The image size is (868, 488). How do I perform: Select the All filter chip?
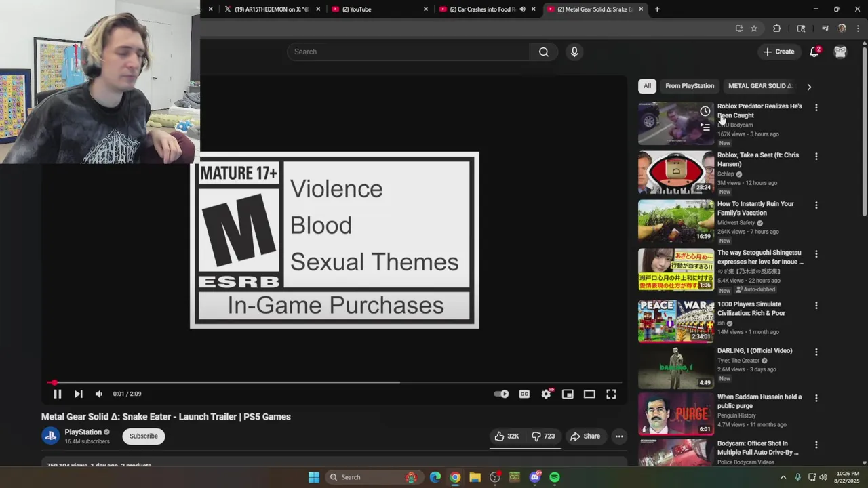[x=647, y=86]
